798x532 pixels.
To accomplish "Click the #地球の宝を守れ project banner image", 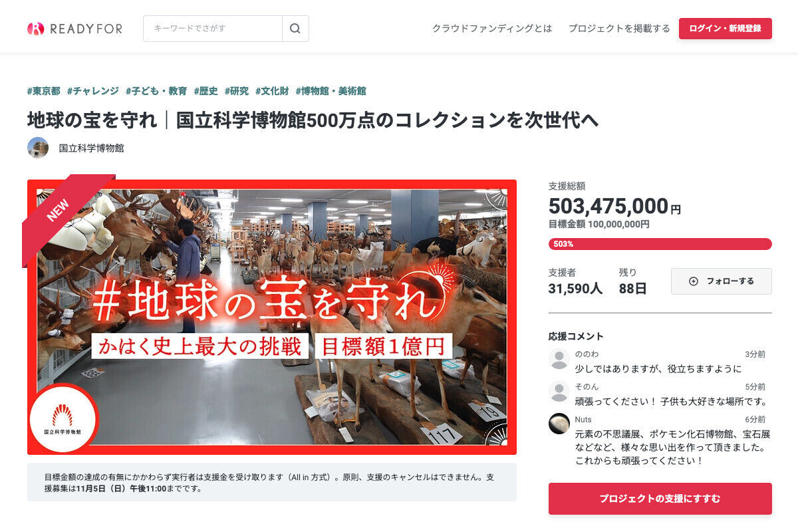I will pyautogui.click(x=272, y=317).
